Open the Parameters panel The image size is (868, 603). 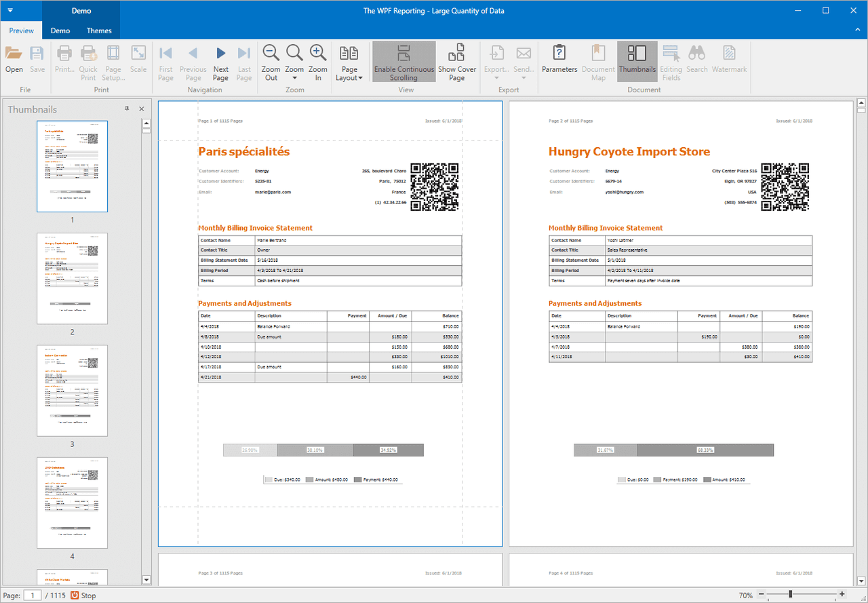pyautogui.click(x=559, y=60)
